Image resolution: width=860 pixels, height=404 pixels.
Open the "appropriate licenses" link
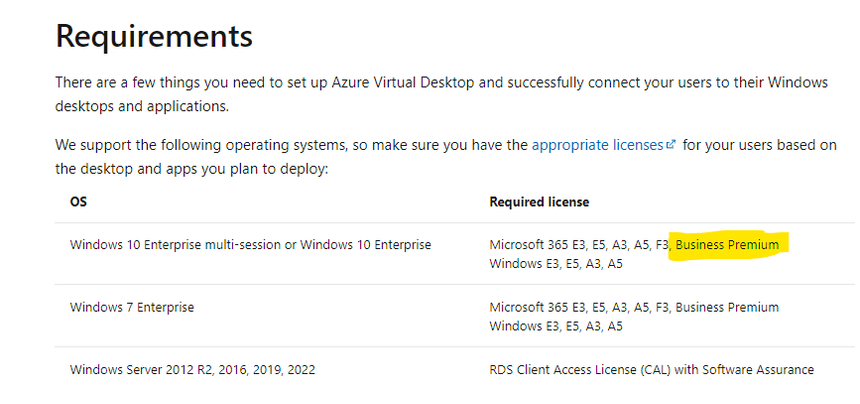597,145
